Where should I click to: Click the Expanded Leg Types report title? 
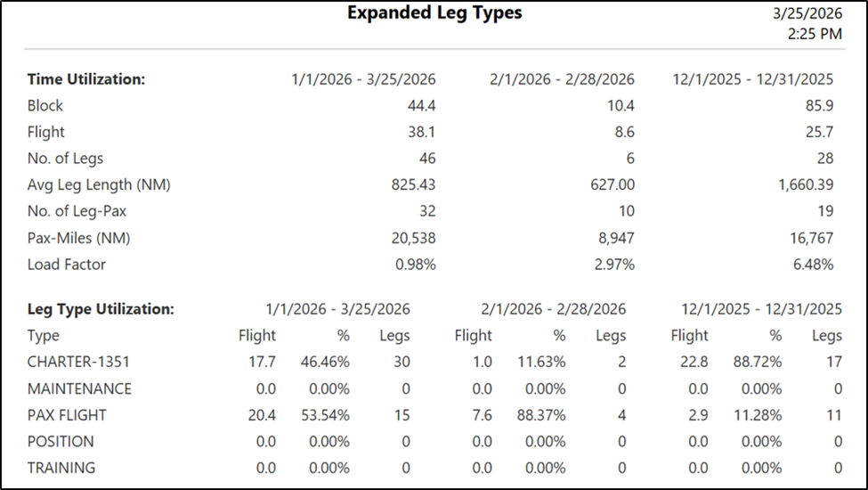pyautogui.click(x=434, y=13)
